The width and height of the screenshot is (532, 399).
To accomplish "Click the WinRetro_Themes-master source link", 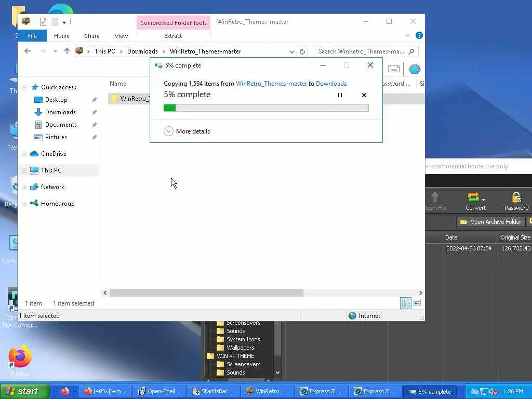I will 271,84.
